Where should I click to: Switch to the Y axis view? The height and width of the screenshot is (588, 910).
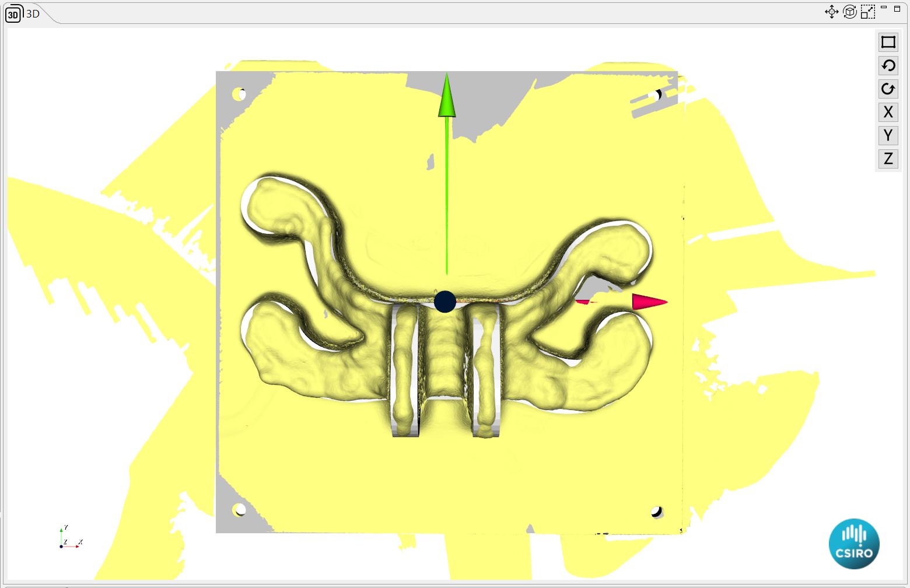887,135
